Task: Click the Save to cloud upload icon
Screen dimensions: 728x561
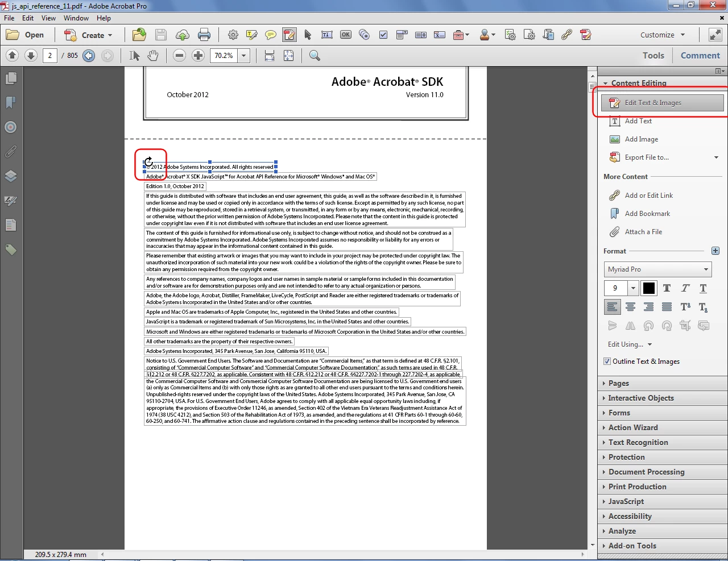Action: pyautogui.click(x=183, y=35)
